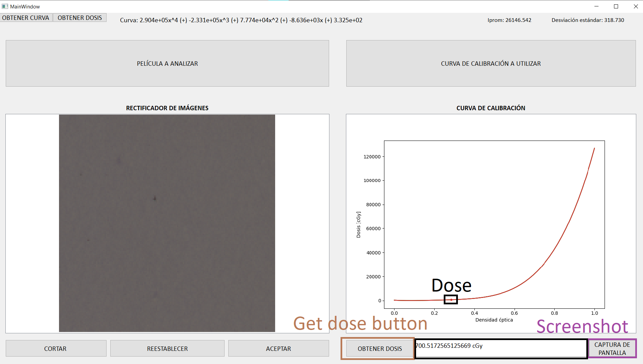The width and height of the screenshot is (643, 364).
Task: Click the MainWindow title bar application icon
Action: (x=5, y=6)
